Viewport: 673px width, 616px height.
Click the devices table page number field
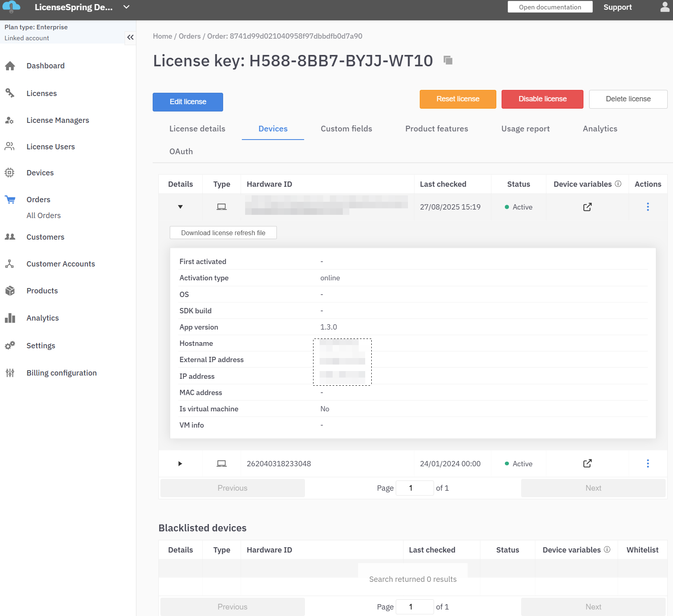point(414,488)
